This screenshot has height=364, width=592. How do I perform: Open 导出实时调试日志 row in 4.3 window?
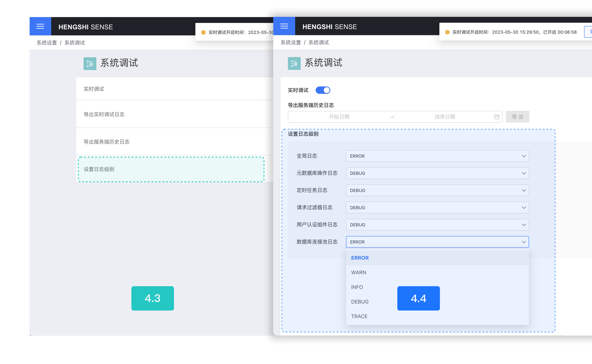click(175, 114)
